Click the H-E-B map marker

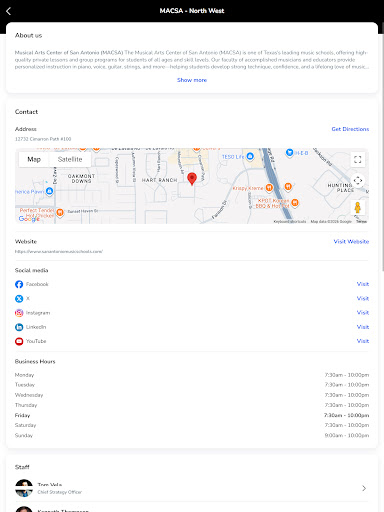point(290,153)
